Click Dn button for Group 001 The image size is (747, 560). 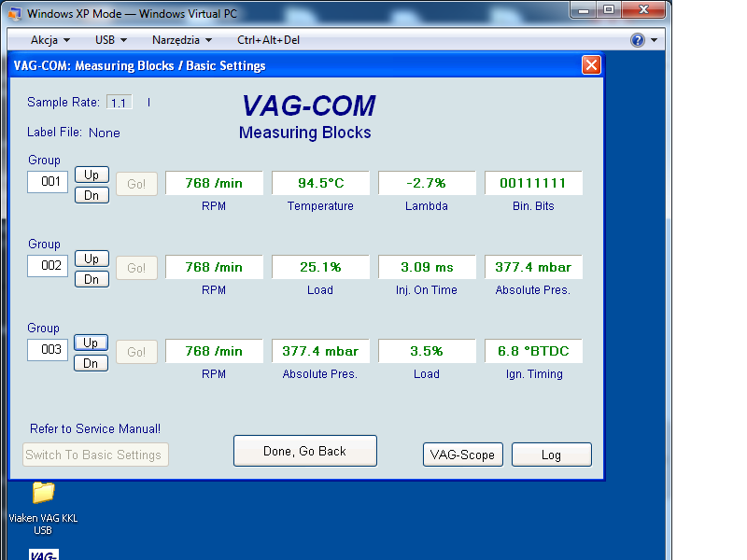pyautogui.click(x=92, y=195)
